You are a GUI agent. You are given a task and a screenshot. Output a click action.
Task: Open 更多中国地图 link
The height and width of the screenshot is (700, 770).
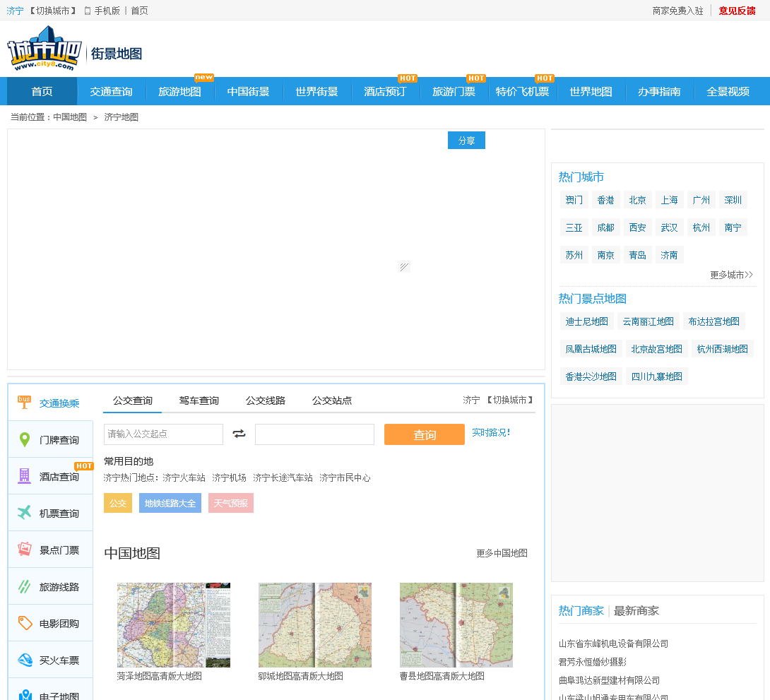coord(502,553)
